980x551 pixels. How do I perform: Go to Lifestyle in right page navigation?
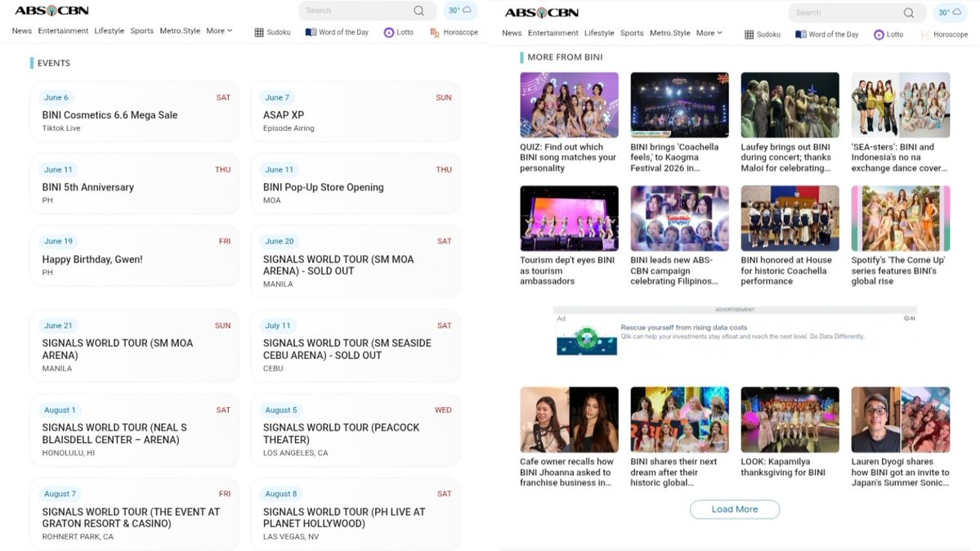[599, 34]
